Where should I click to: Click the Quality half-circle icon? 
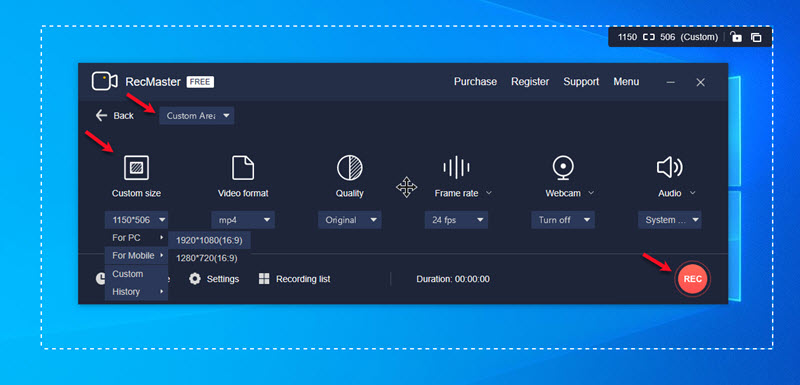[x=350, y=168]
